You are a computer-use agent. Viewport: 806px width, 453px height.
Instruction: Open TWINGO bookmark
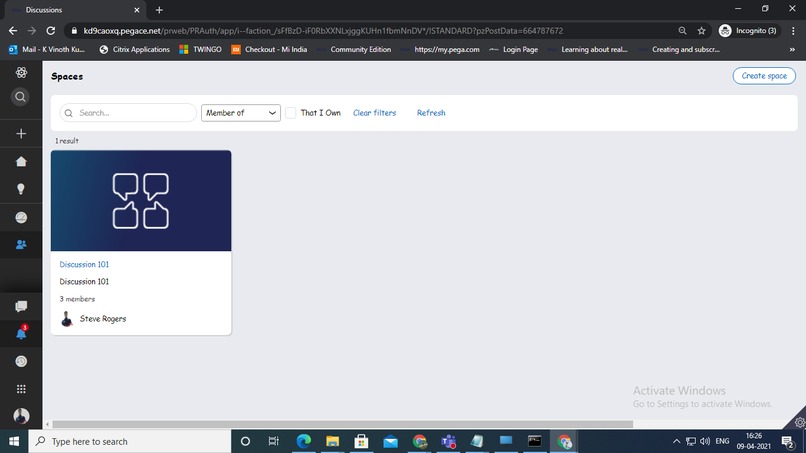tap(200, 49)
